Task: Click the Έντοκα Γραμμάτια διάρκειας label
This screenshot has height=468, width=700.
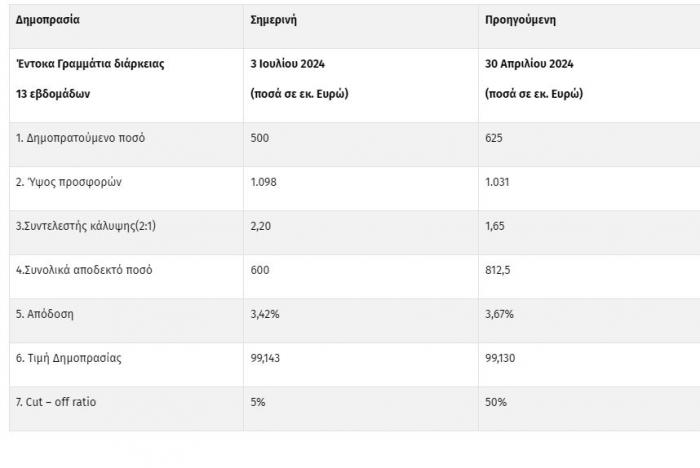Action: point(90,64)
